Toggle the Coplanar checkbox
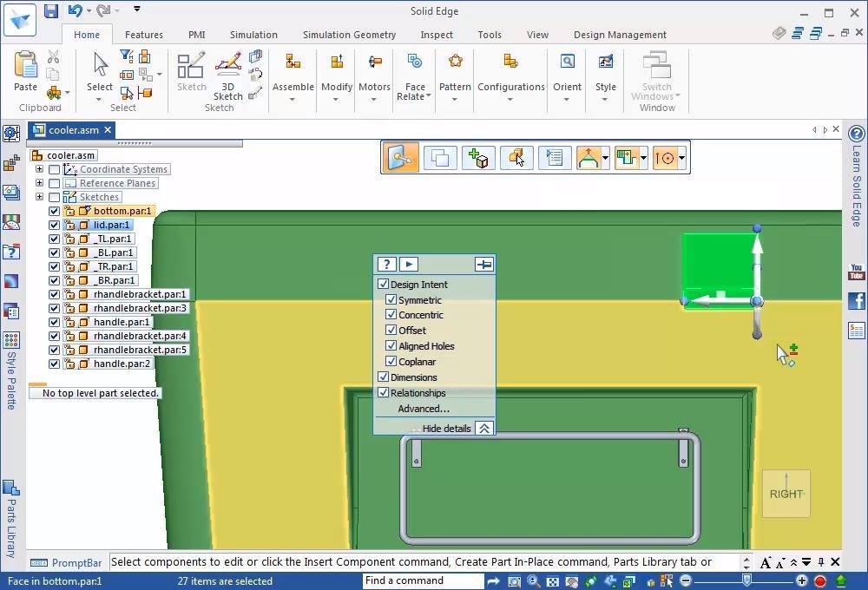Screen dimensions: 868x590 click(391, 361)
